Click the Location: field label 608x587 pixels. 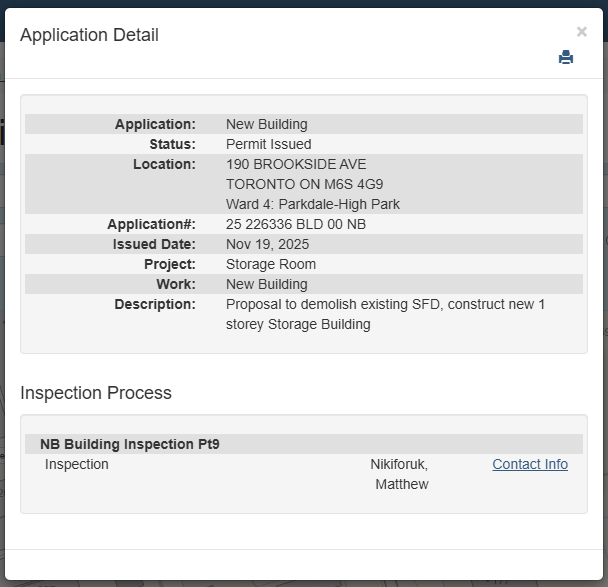(x=164, y=164)
